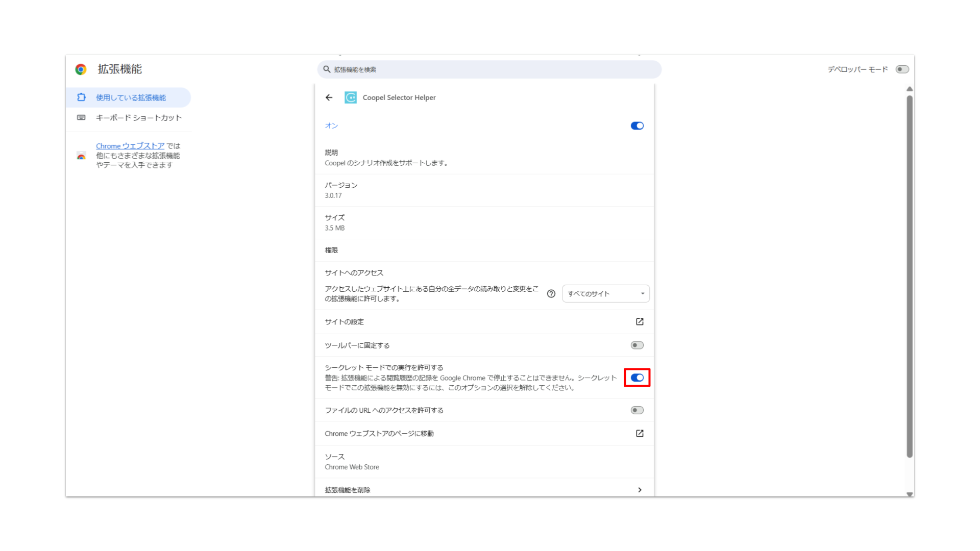Select キーボード ショートカット in the sidebar
The width and height of the screenshot is (980, 551).
(128, 118)
